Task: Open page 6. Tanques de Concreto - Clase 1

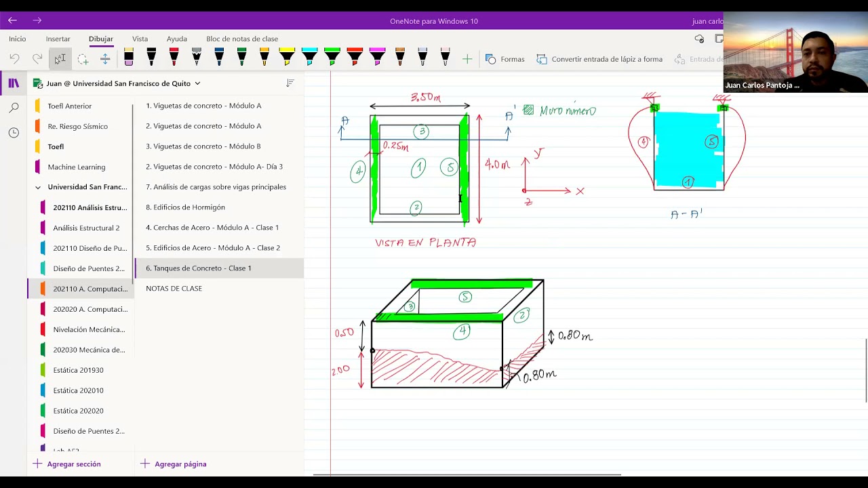Action: click(219, 268)
